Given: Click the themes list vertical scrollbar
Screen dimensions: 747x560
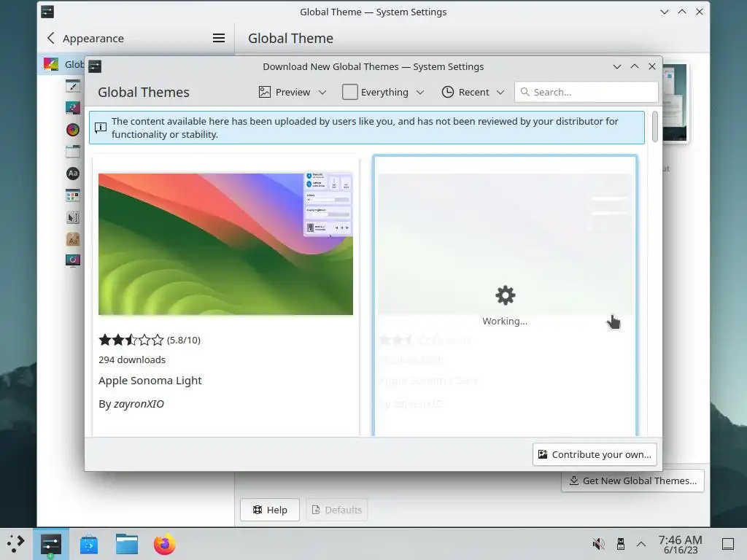Looking at the screenshot, I should click(655, 126).
